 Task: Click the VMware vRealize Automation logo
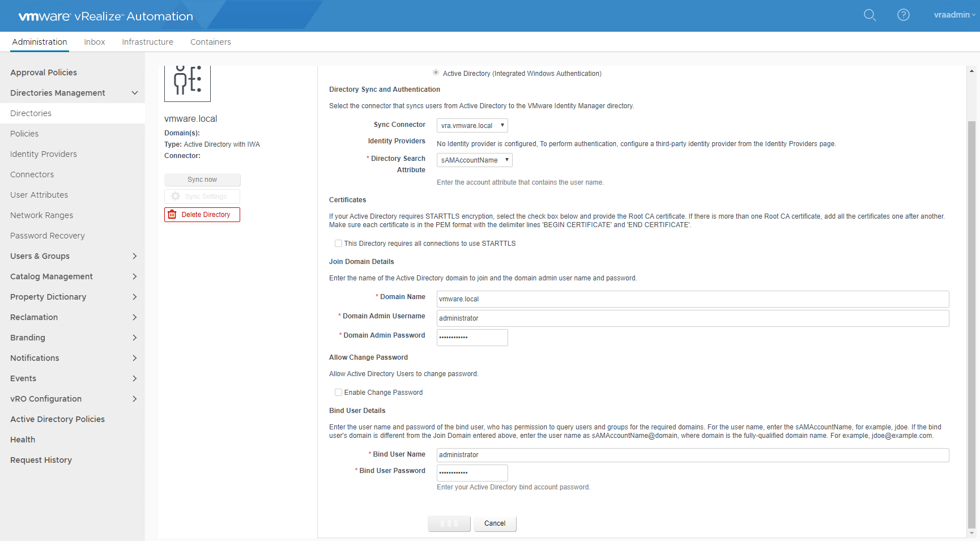coord(106,16)
